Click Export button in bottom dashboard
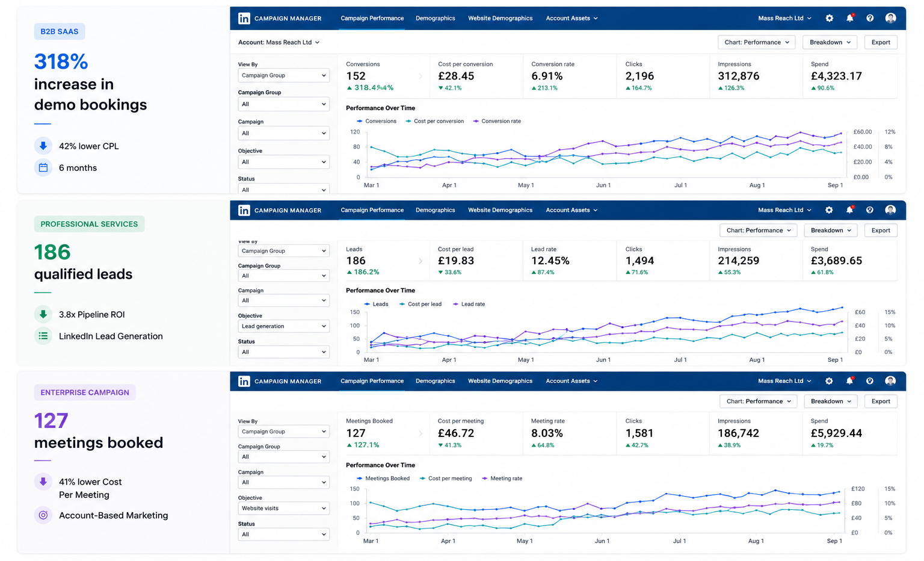The width and height of the screenshot is (924, 561). [881, 401]
